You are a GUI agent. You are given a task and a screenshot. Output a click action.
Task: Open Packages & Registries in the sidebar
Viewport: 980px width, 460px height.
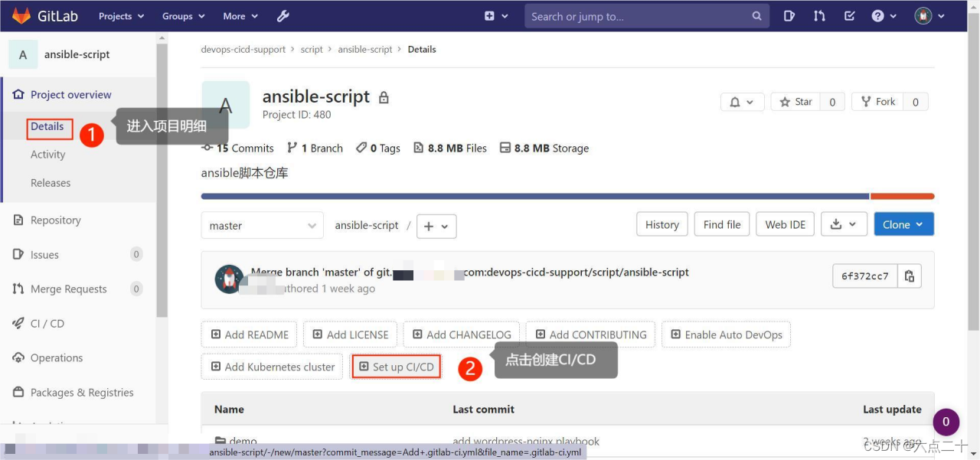81,393
